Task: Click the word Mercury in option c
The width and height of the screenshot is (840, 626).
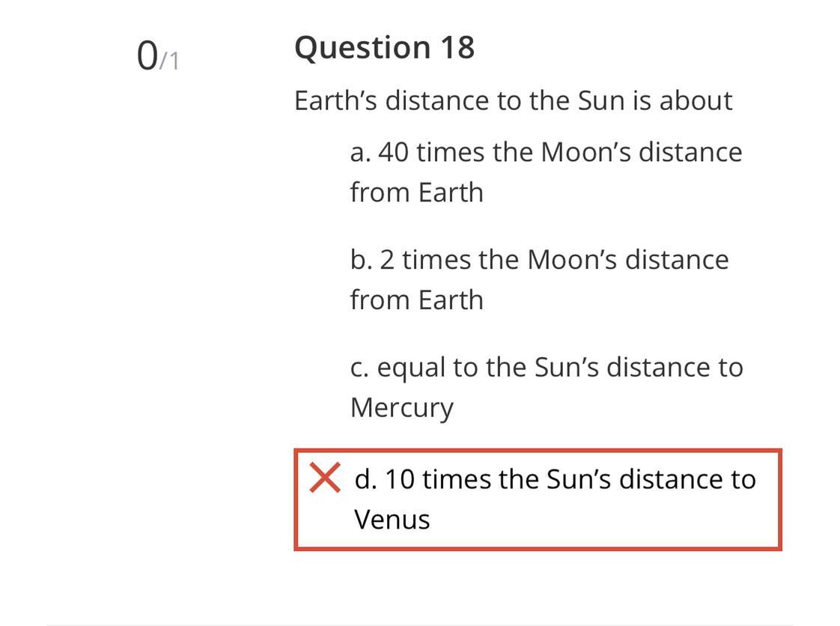Action: 401,408
